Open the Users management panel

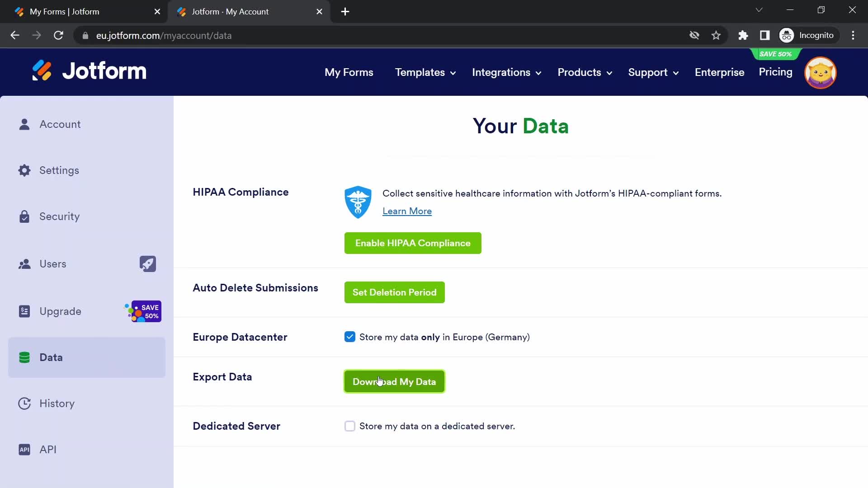tap(52, 264)
